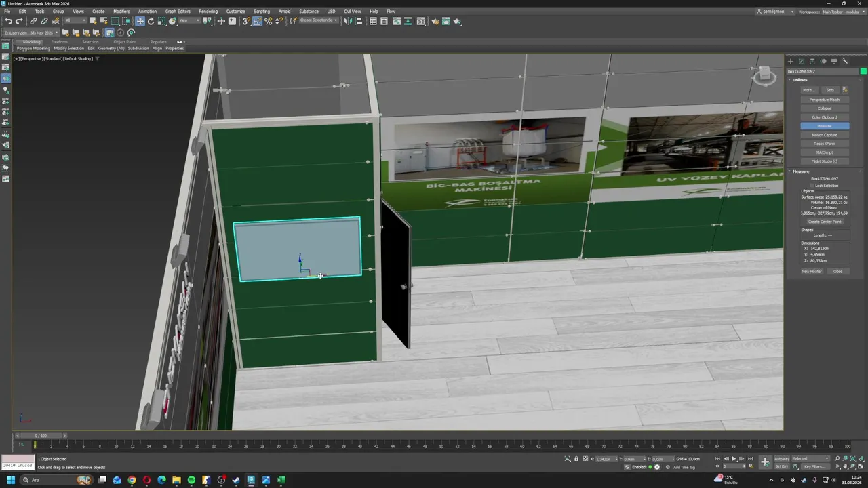This screenshot has height=488, width=868.
Task: Click the Play Animation button
Action: [734, 459]
